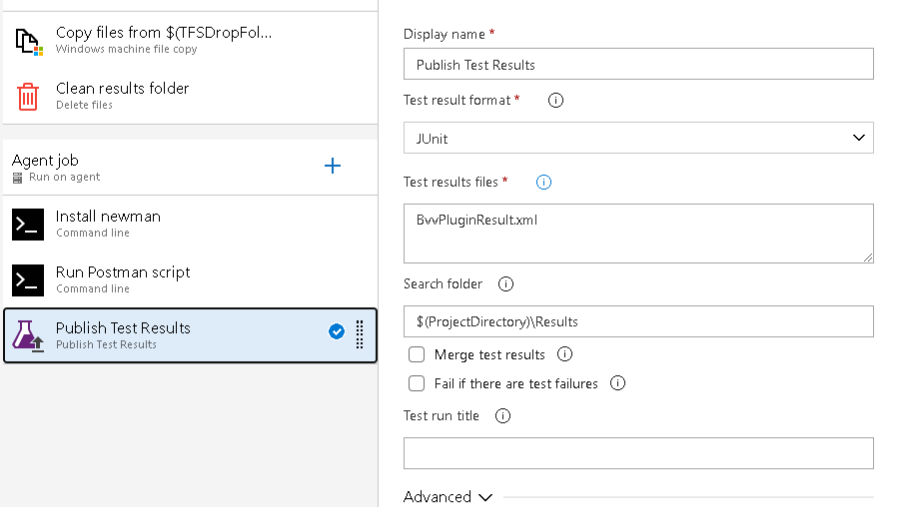Show info for Search folder
This screenshot has width=900, height=507.
coord(505,284)
